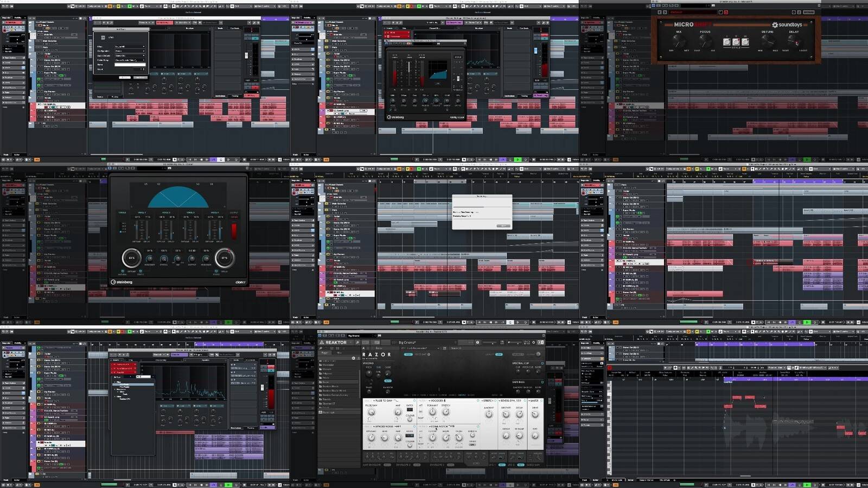Select the Monark folder in Reaktor browser
This screenshot has width=868, height=488.
339,369
